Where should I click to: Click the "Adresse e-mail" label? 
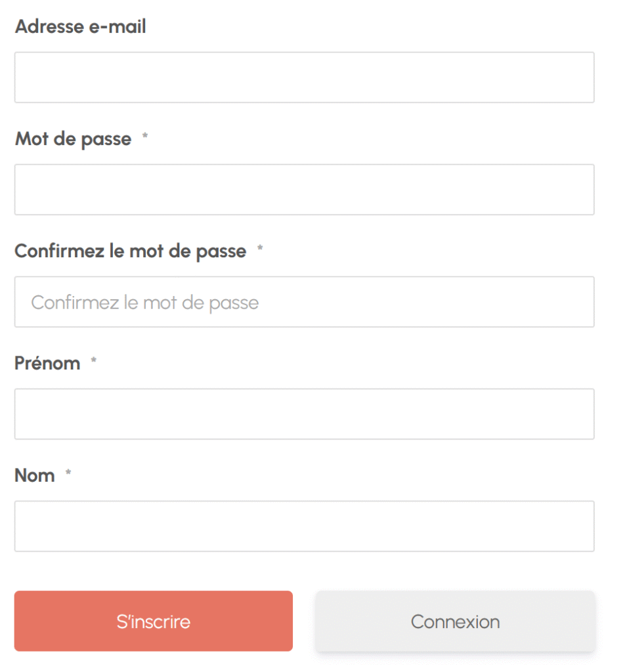click(80, 27)
